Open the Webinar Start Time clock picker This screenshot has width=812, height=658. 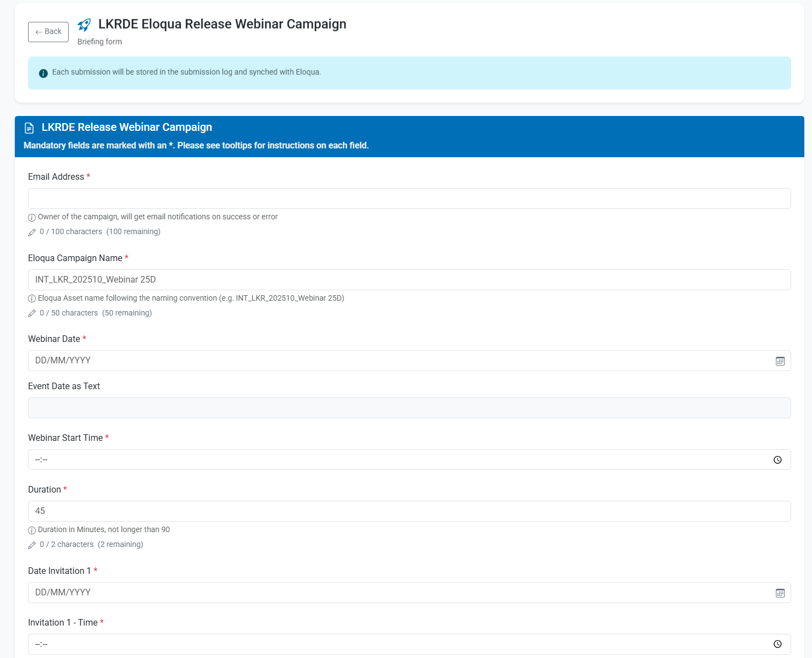pyautogui.click(x=777, y=460)
